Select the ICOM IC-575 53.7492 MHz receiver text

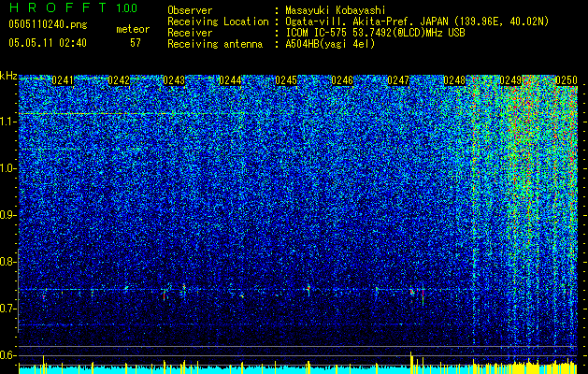375,33
